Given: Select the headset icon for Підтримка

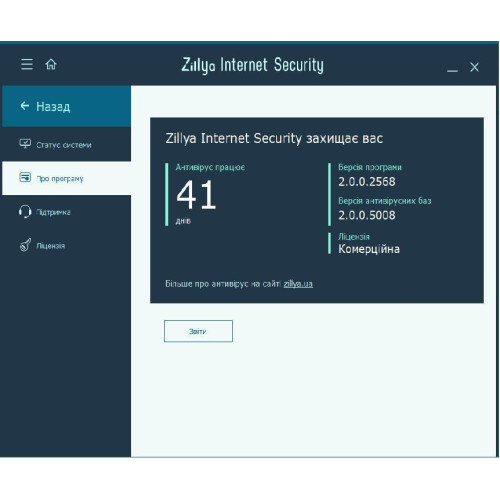Looking at the screenshot, I should coord(25,212).
